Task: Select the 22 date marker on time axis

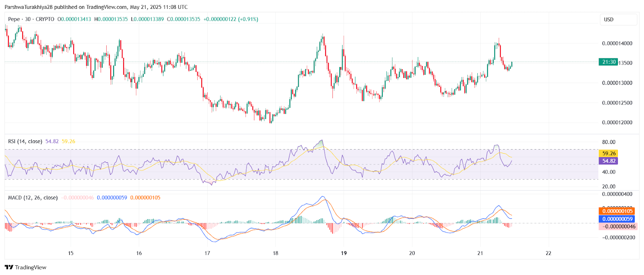Action: point(548,253)
